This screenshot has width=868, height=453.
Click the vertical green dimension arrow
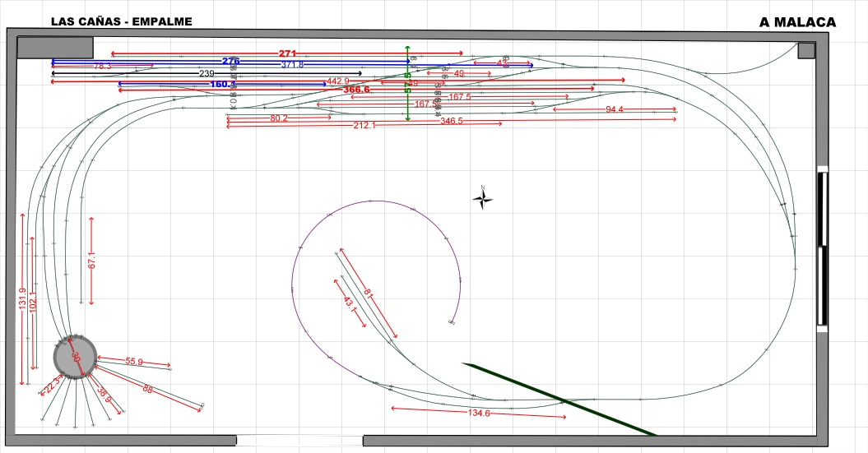pos(408,83)
